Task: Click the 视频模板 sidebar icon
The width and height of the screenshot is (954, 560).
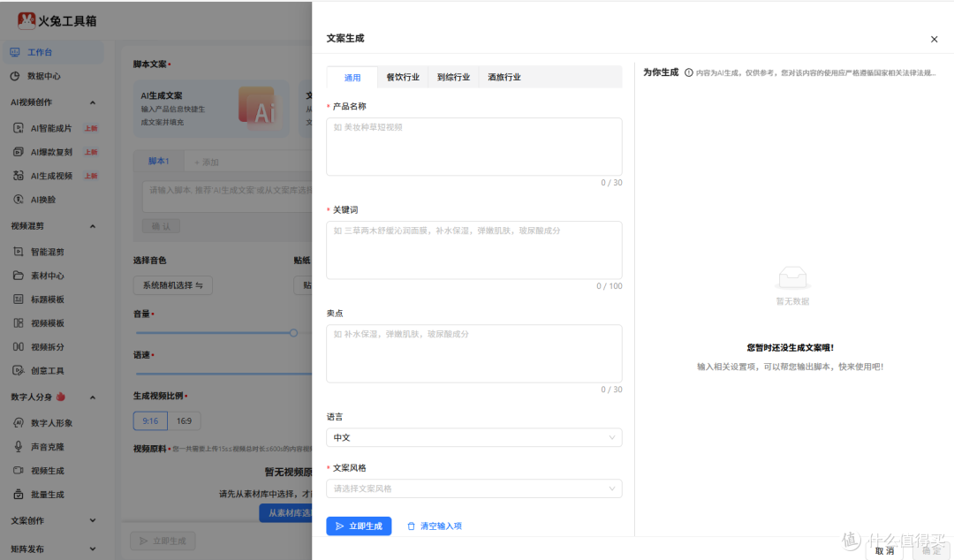Action: click(19, 322)
